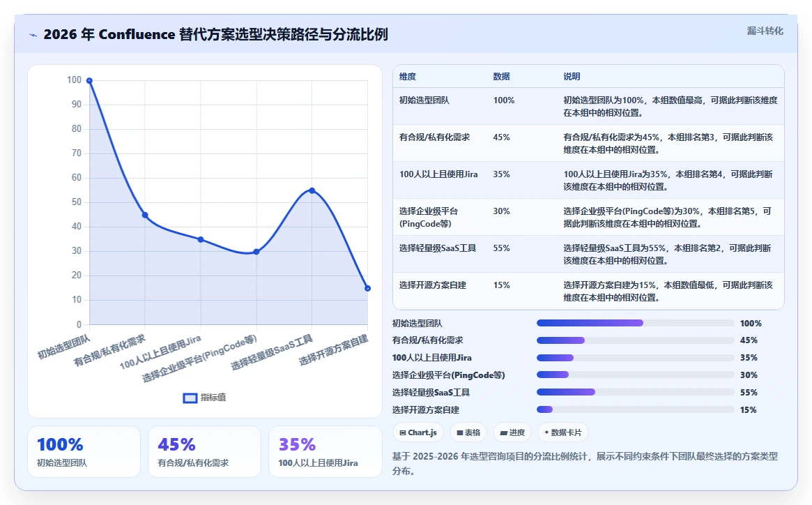Image resolution: width=812 pixels, height=505 pixels.
Task: Click the 选择轻量级SaaS工具 progress bar
Action: pos(636,393)
